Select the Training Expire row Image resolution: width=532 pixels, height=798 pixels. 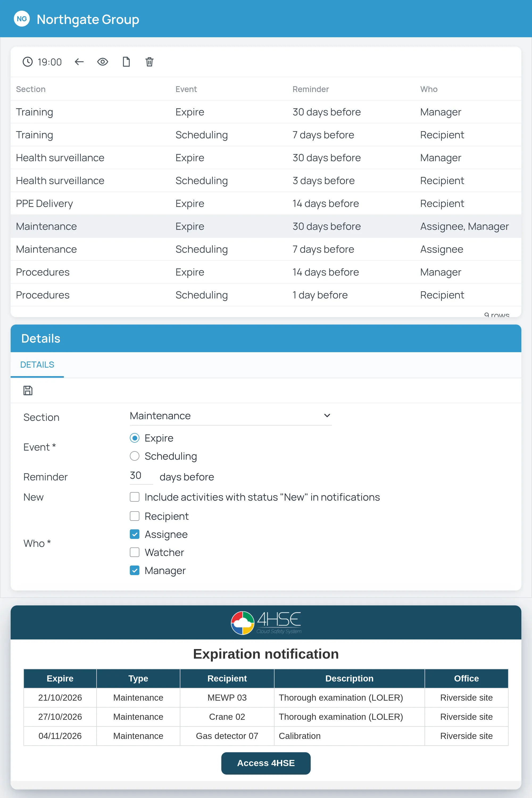tap(266, 112)
